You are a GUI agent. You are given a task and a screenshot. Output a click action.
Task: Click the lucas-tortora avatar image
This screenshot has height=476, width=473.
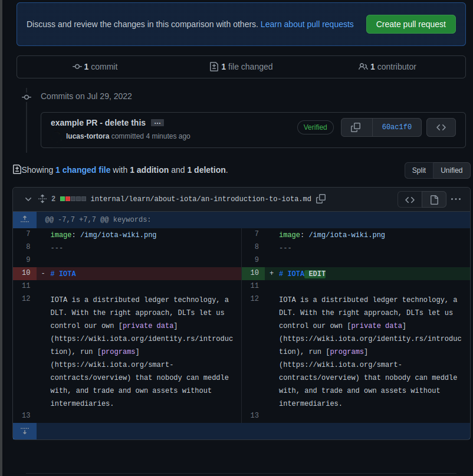[x=56, y=136]
